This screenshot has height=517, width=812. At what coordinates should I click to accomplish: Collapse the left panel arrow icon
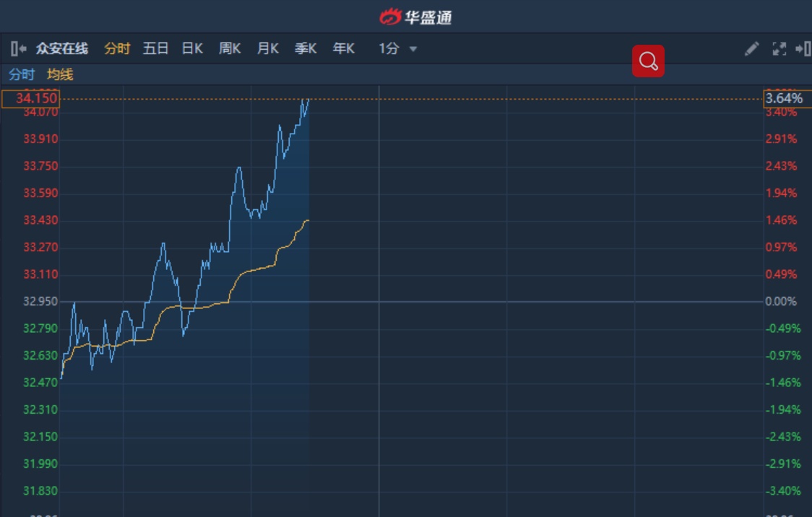tap(19, 48)
